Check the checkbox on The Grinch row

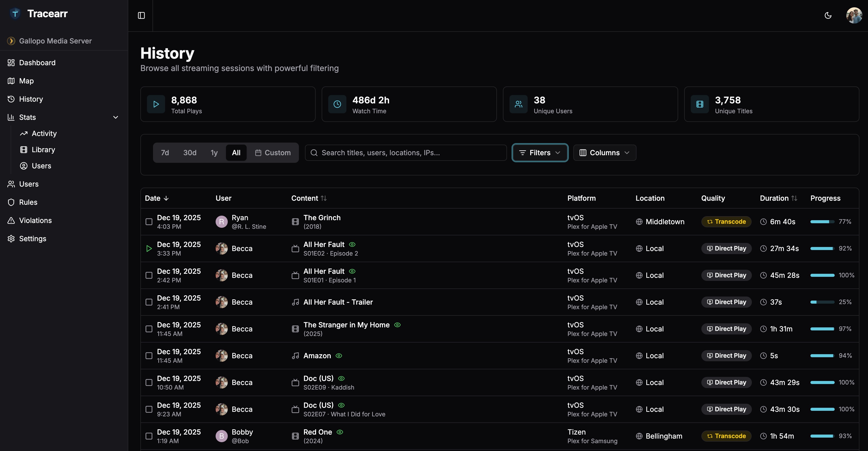(x=149, y=222)
